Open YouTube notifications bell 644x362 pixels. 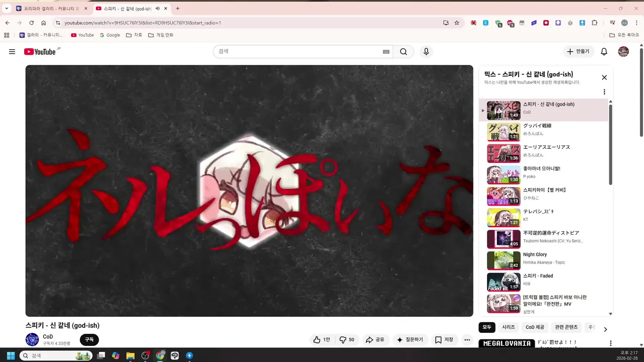tap(604, 52)
